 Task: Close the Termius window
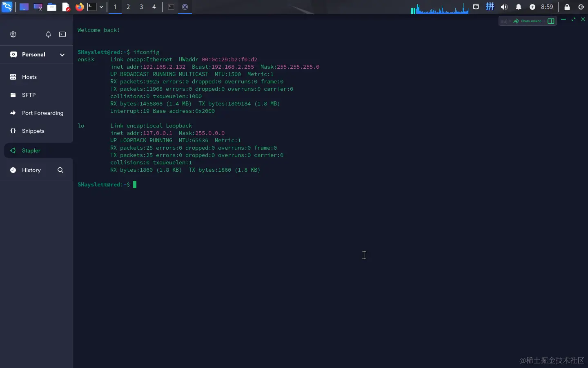coord(583,19)
